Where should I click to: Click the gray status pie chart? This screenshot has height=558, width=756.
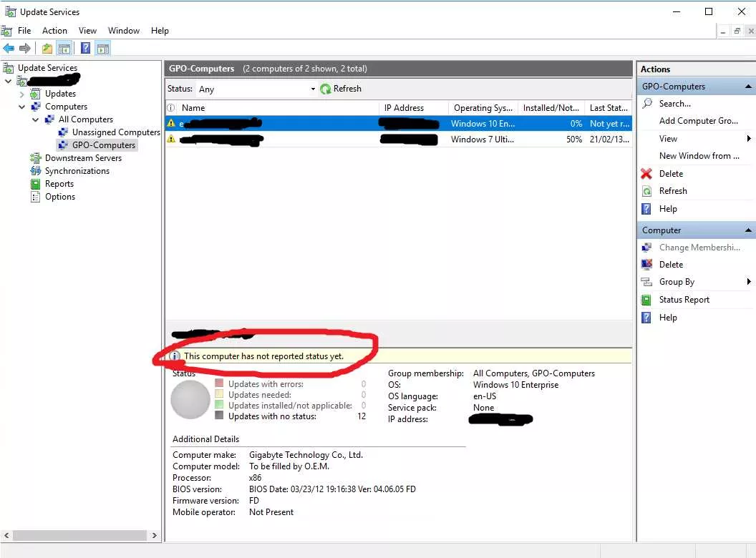point(190,399)
